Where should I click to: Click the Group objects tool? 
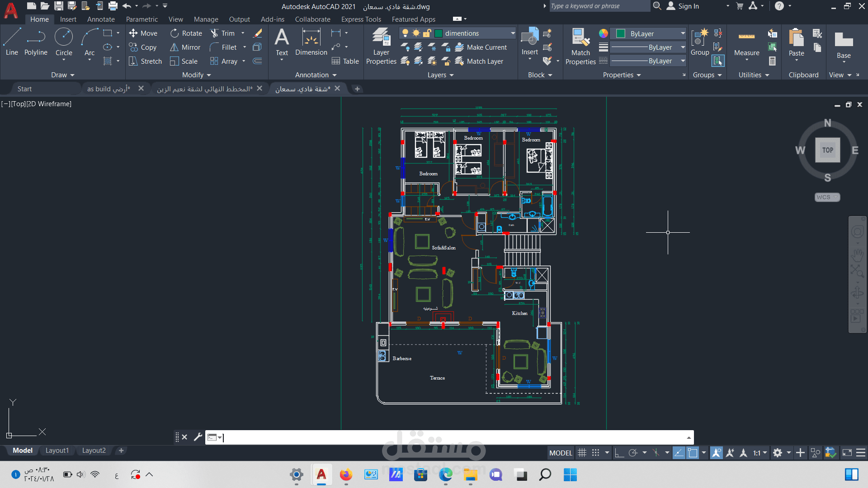(700, 42)
